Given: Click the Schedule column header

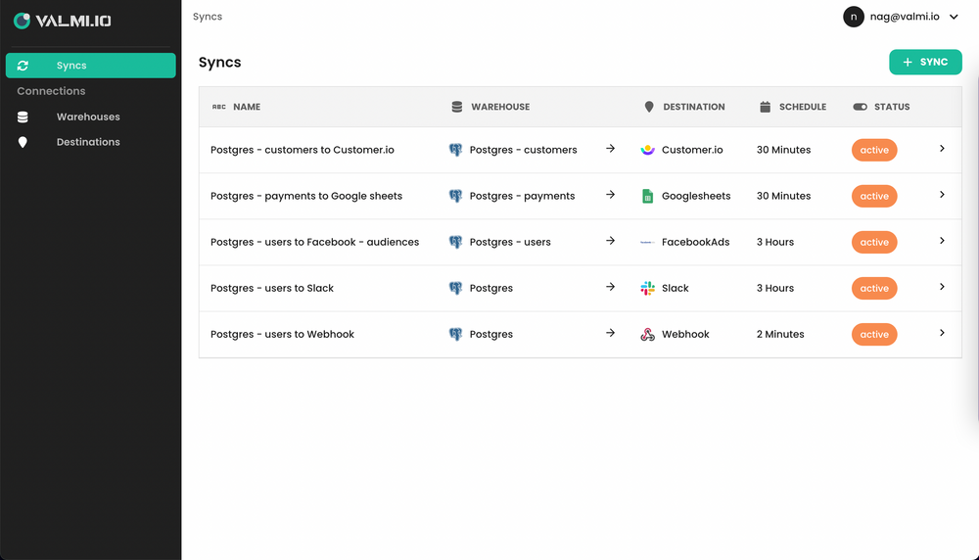Looking at the screenshot, I should [802, 107].
